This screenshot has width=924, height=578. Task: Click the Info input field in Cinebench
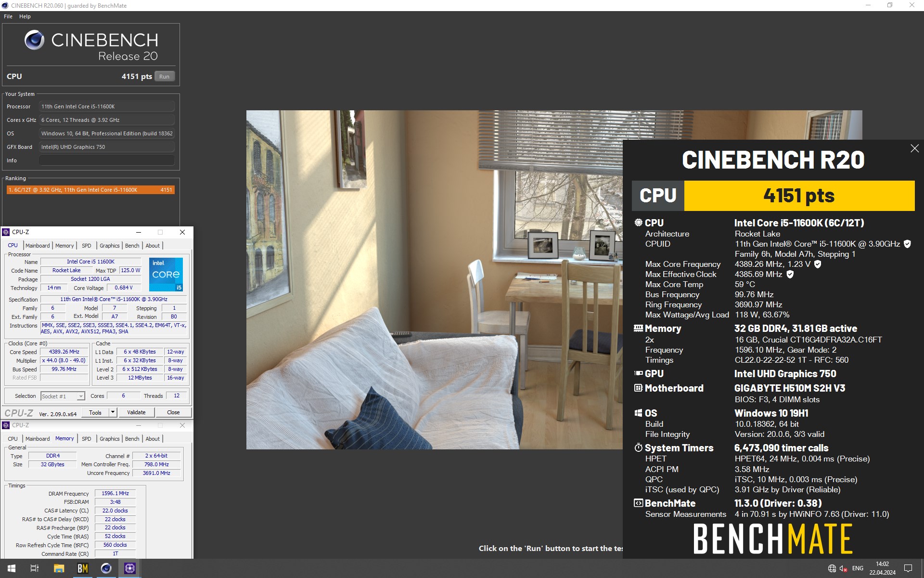click(x=107, y=160)
